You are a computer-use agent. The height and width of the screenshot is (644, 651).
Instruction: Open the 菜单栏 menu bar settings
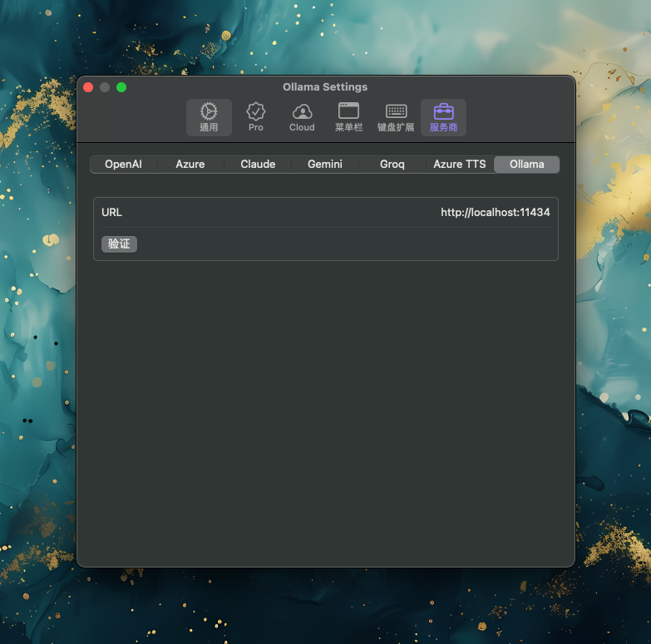click(x=348, y=117)
